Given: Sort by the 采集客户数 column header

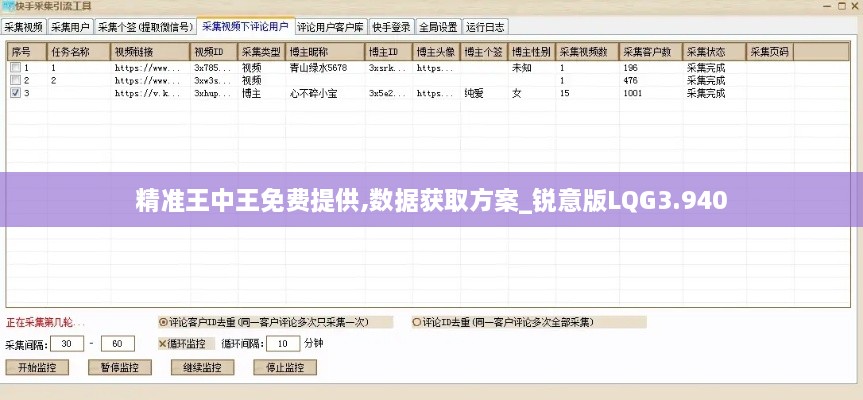Looking at the screenshot, I should point(651,52).
